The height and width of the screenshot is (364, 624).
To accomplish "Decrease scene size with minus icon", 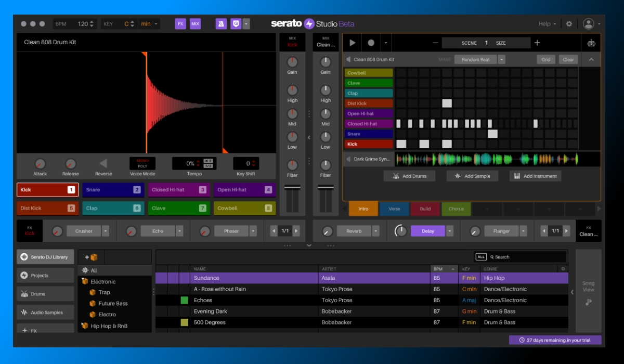I will coord(435,43).
